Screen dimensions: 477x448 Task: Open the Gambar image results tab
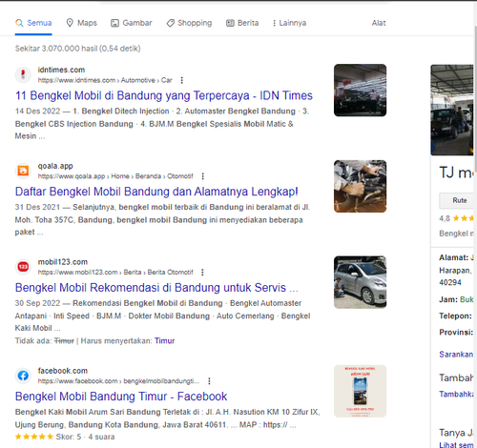click(x=131, y=23)
